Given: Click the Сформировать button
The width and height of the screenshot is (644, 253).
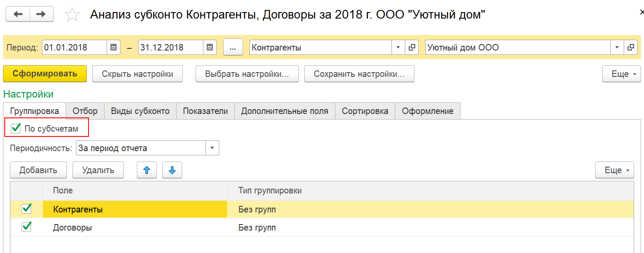Looking at the screenshot, I should (x=45, y=74).
